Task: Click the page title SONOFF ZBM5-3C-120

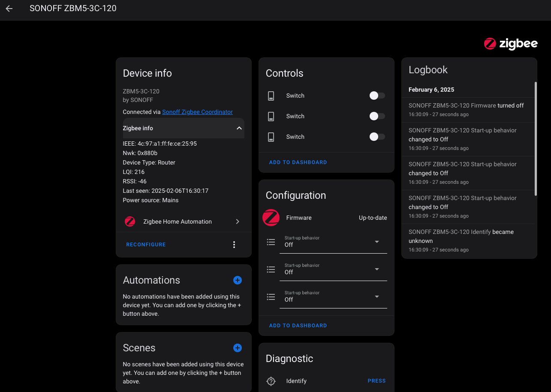Action: tap(73, 8)
